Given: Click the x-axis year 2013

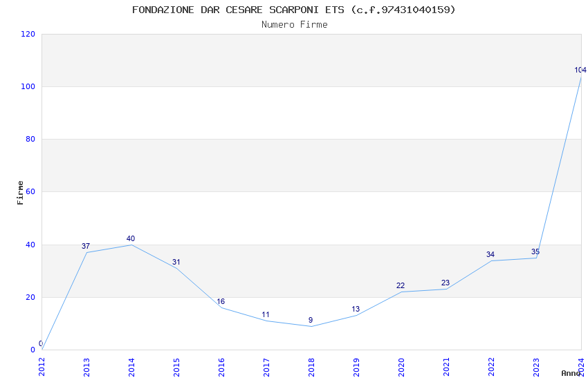Looking at the screenshot, I should (x=86, y=367).
